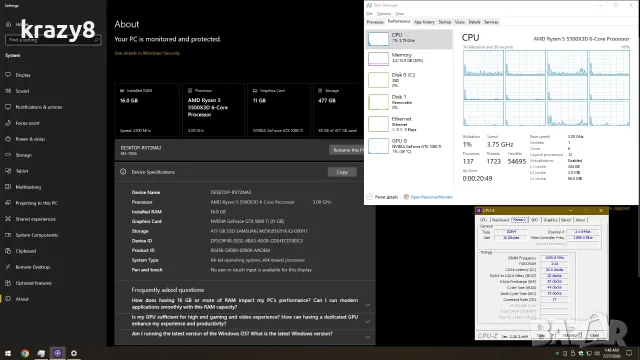Screen dimensions: 640x360
Task: Copy the device specifications
Action: [x=342, y=172]
